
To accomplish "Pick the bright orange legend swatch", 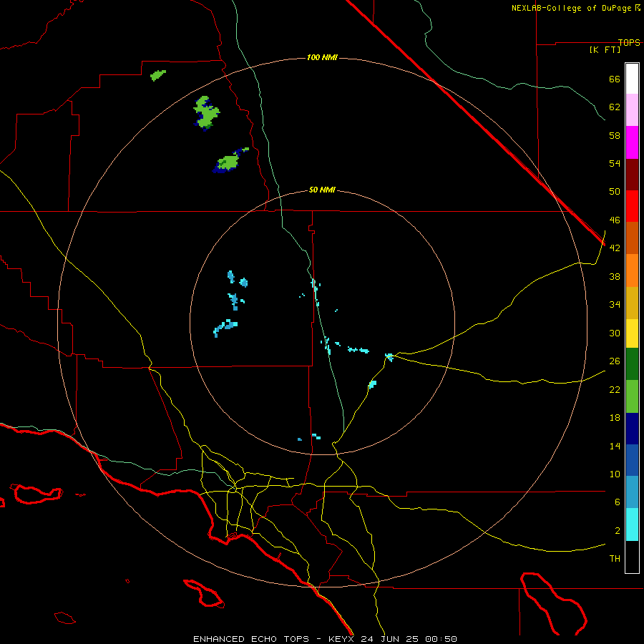I will 632,270.
